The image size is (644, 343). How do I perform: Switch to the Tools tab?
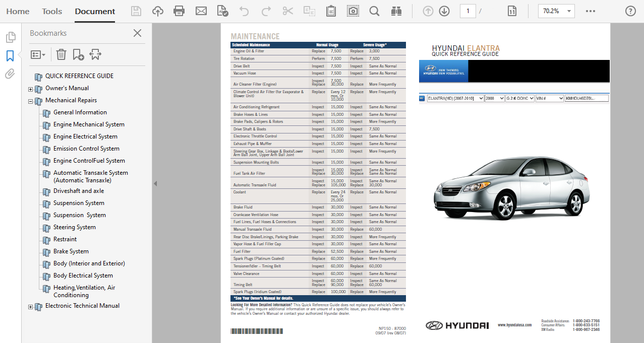click(52, 11)
